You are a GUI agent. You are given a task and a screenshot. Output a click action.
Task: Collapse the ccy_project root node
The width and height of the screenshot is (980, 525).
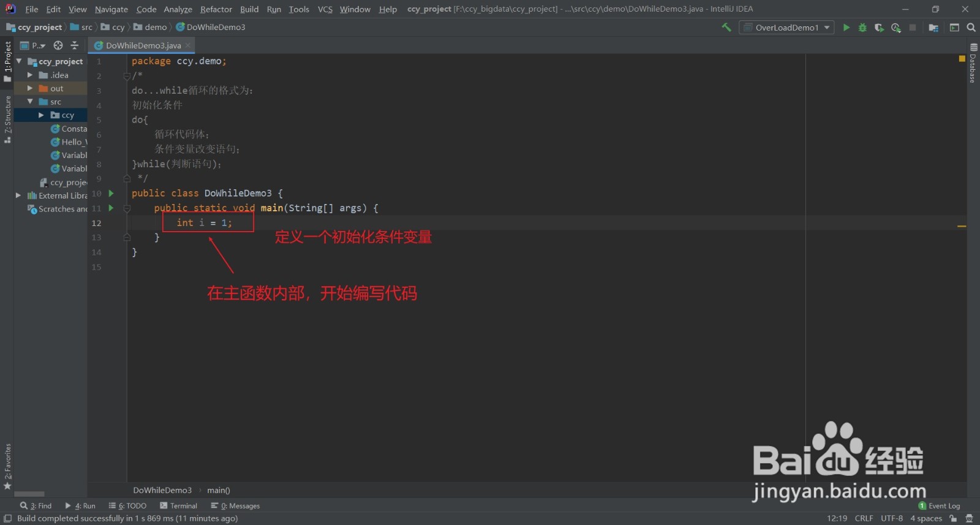tap(19, 62)
